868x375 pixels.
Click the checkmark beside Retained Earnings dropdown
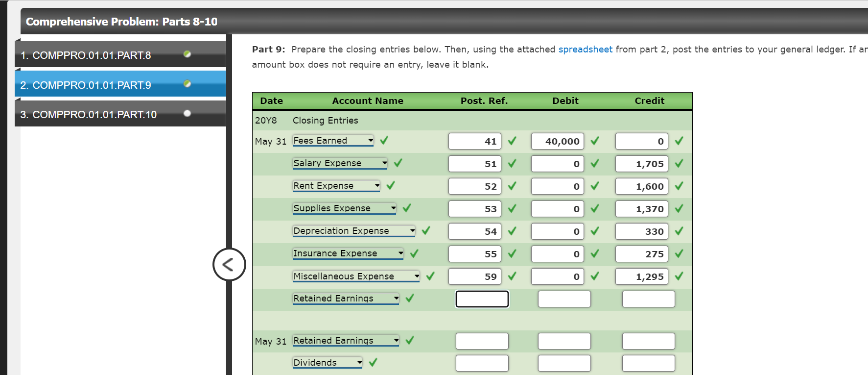(x=409, y=299)
